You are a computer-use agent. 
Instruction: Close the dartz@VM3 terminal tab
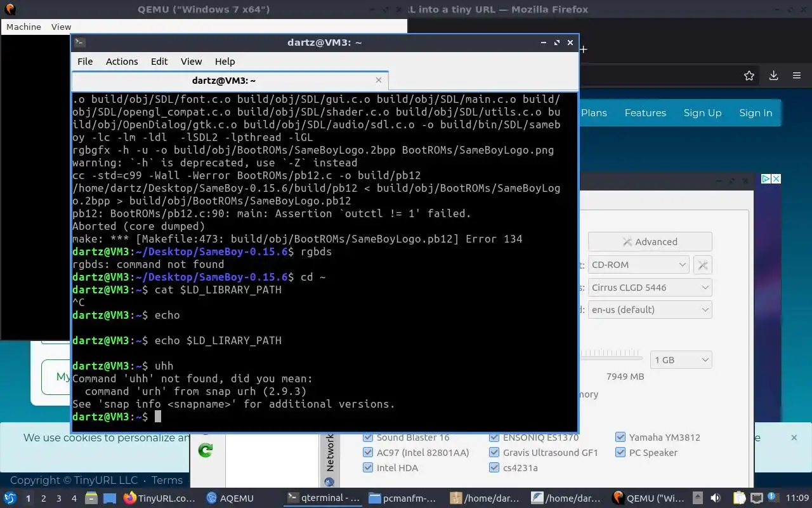point(379,81)
